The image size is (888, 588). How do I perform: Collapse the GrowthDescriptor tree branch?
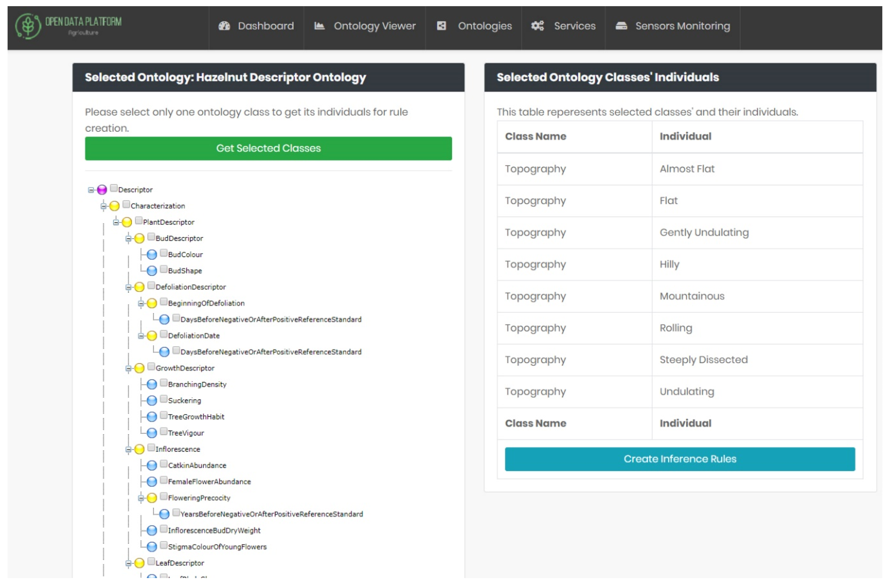click(x=128, y=369)
